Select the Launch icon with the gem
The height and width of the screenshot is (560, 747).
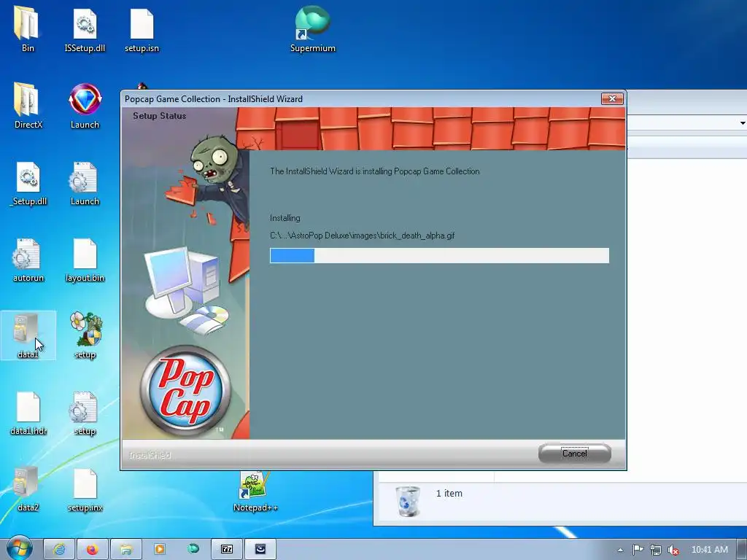85,105
